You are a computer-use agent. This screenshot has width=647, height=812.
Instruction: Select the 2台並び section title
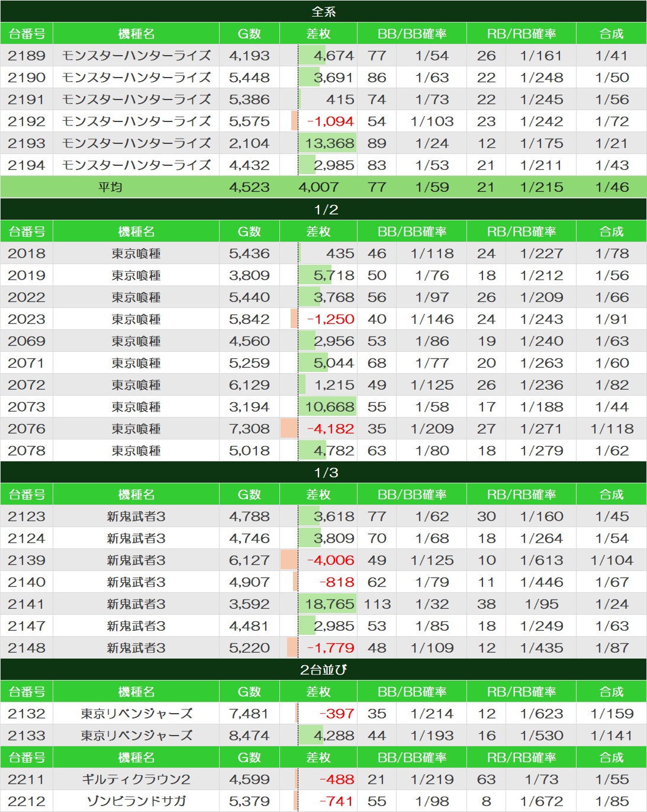(323, 670)
